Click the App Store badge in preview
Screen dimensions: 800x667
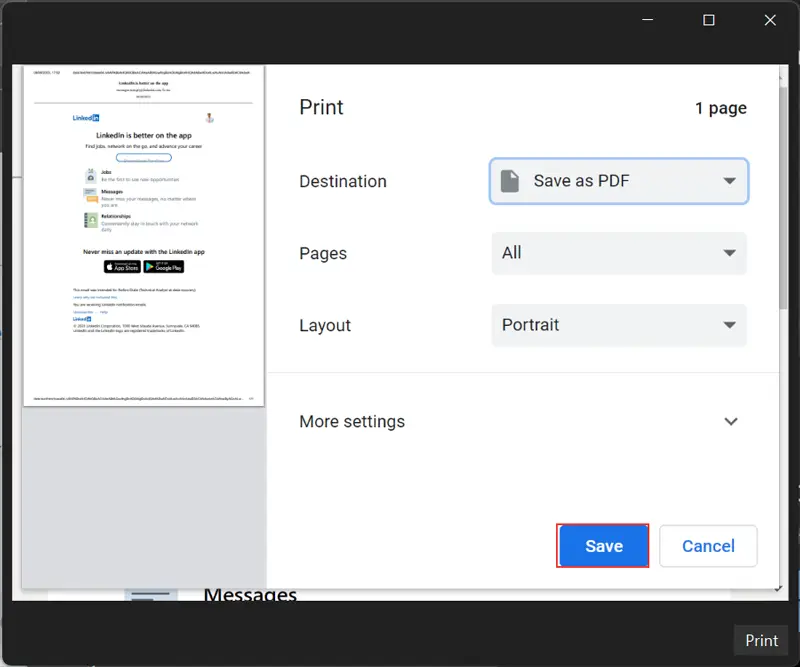point(122,267)
